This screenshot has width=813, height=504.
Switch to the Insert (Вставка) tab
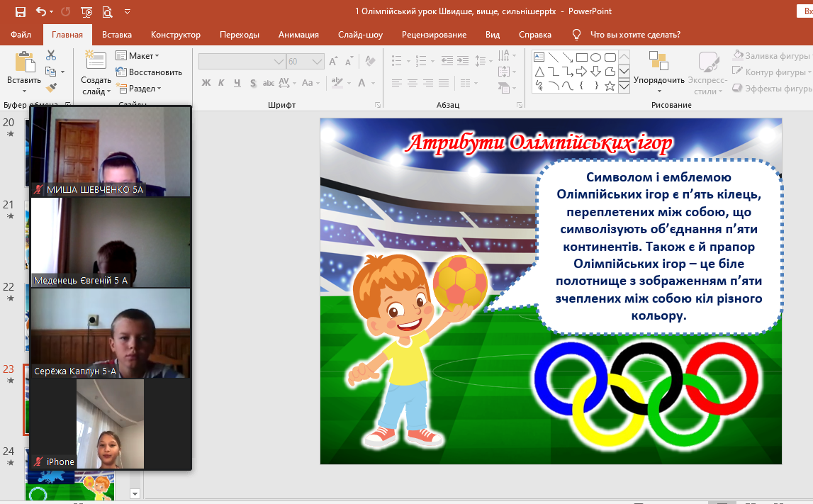point(117,35)
